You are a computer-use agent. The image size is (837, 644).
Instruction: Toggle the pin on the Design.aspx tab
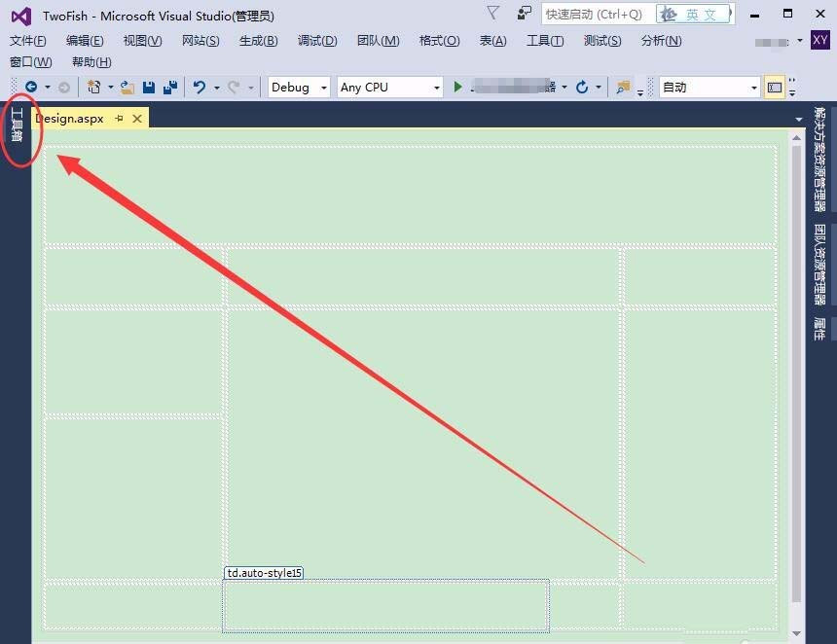pyautogui.click(x=120, y=118)
